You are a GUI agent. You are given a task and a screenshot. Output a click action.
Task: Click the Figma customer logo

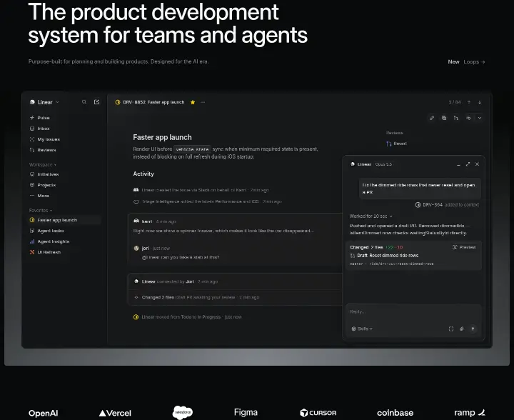pos(246,412)
